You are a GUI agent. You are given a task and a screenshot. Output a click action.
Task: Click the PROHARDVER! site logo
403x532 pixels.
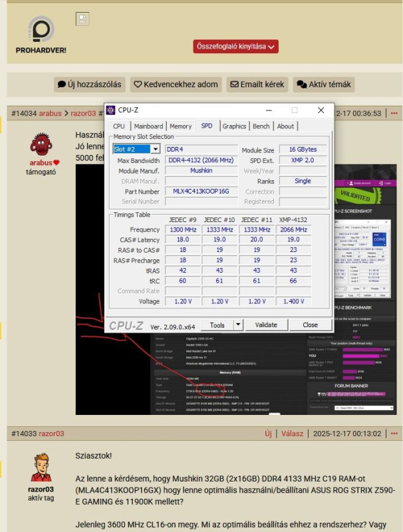[41, 35]
